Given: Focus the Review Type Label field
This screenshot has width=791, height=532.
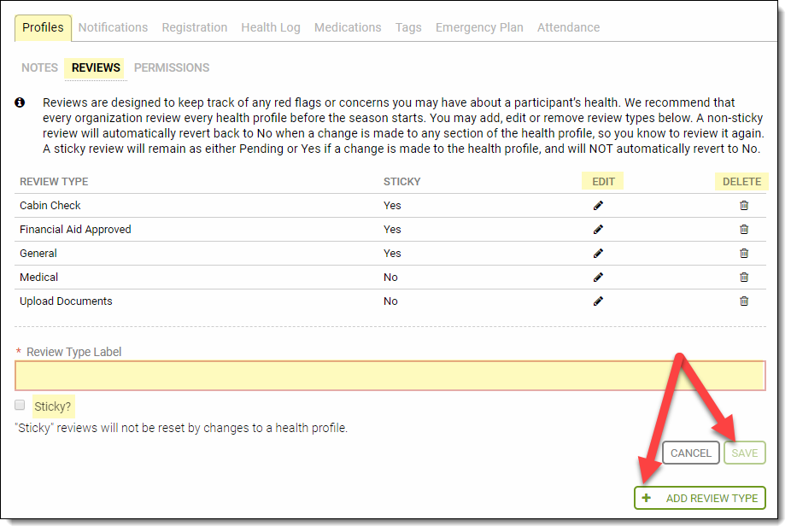Looking at the screenshot, I should [390, 376].
